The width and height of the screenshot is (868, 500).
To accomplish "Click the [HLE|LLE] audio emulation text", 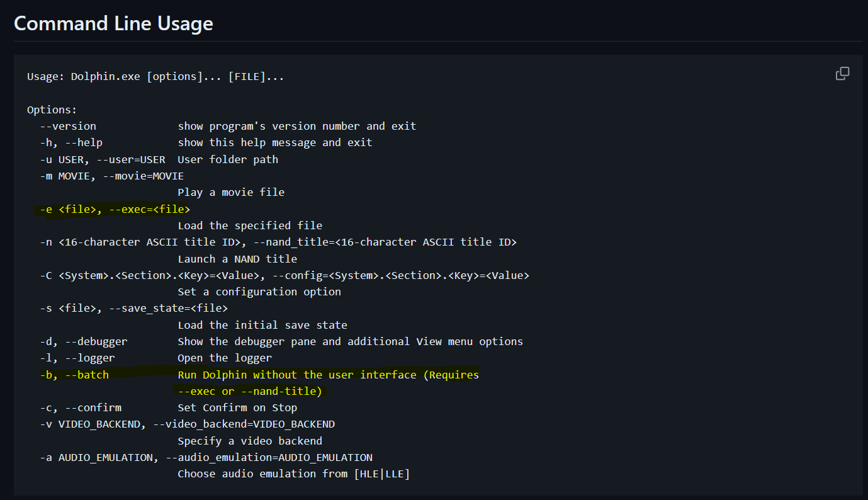I will (381, 474).
